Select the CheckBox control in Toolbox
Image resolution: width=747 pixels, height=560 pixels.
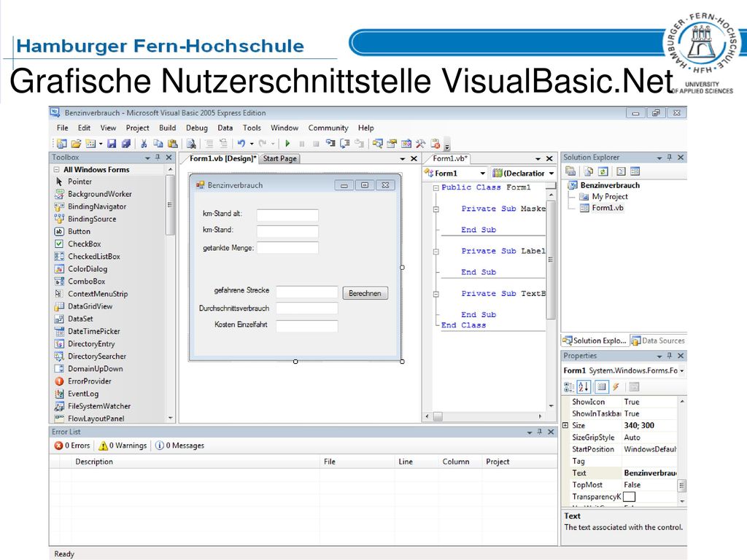point(84,244)
